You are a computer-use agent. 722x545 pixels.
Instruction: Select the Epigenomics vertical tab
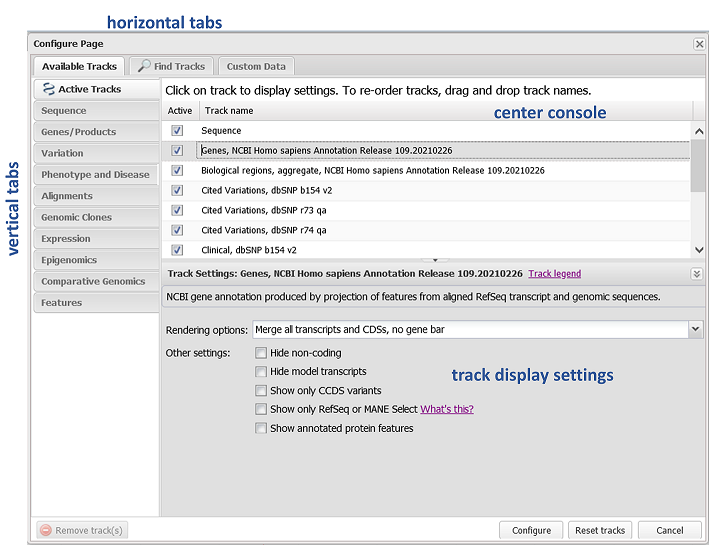(x=96, y=260)
